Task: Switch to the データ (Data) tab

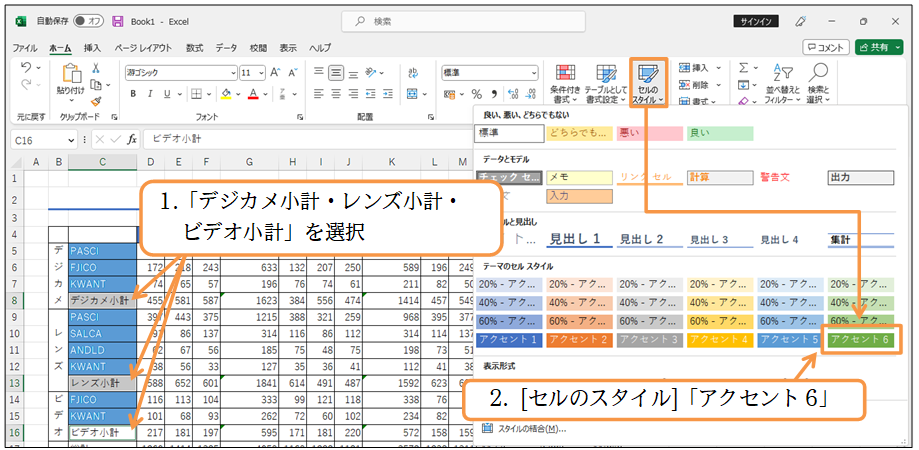Action: (x=226, y=47)
